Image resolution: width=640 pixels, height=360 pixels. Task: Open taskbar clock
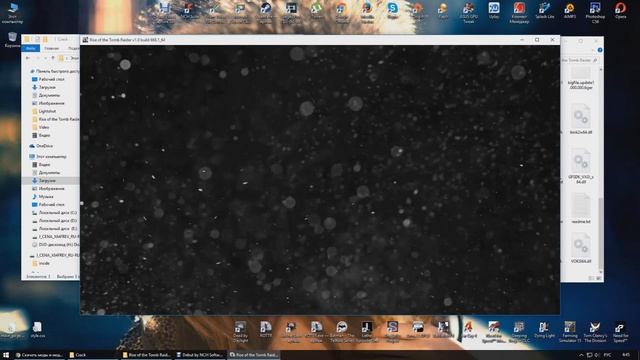pos(626,355)
